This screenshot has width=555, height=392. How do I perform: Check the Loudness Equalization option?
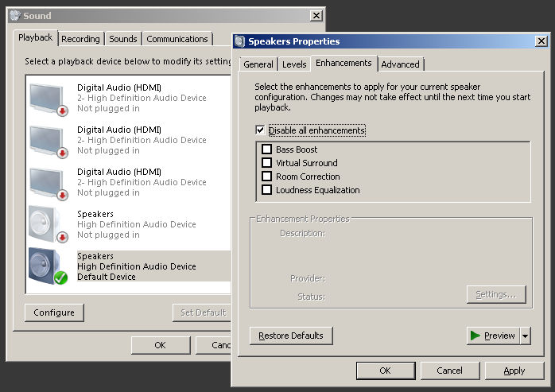pyautogui.click(x=267, y=190)
